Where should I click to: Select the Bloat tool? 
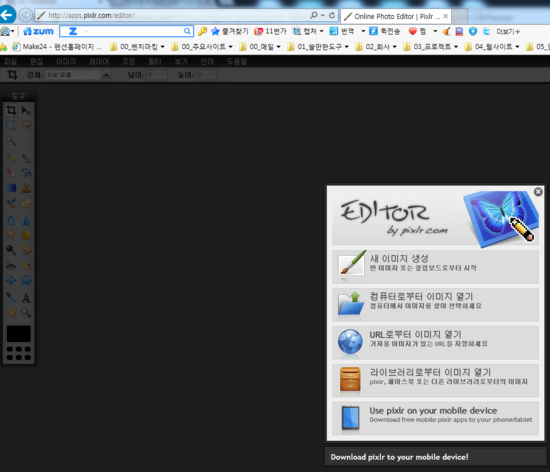pos(11,281)
